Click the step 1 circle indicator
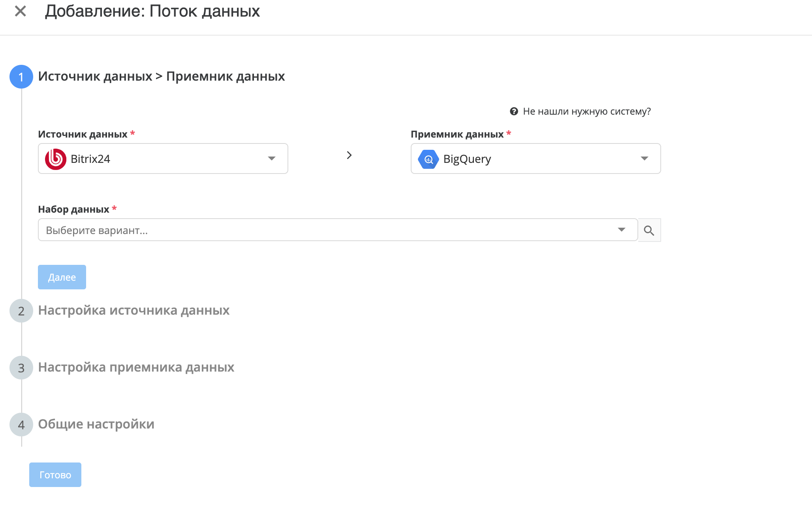Viewport: 812px width, 521px height. pyautogui.click(x=21, y=77)
